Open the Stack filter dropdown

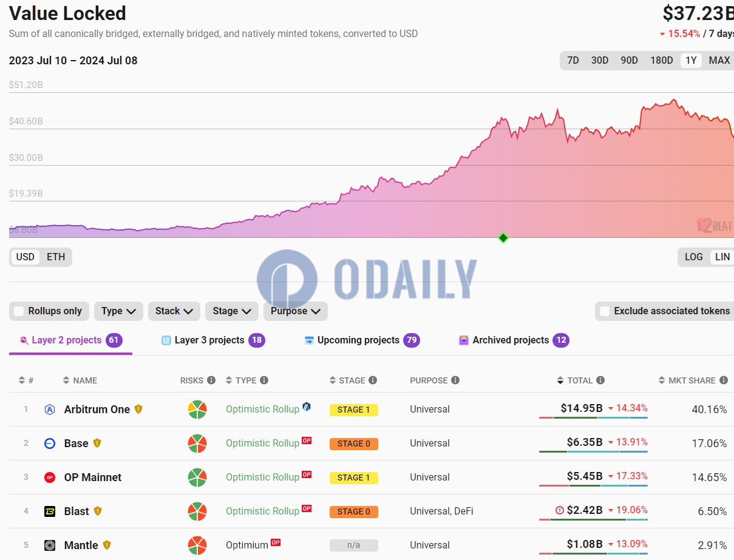tap(174, 311)
